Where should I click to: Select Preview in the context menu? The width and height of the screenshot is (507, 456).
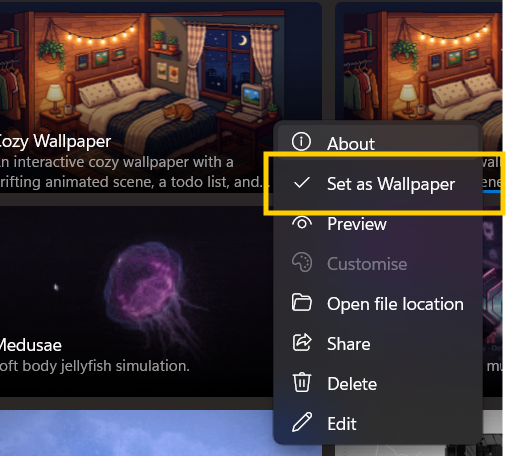click(378, 224)
